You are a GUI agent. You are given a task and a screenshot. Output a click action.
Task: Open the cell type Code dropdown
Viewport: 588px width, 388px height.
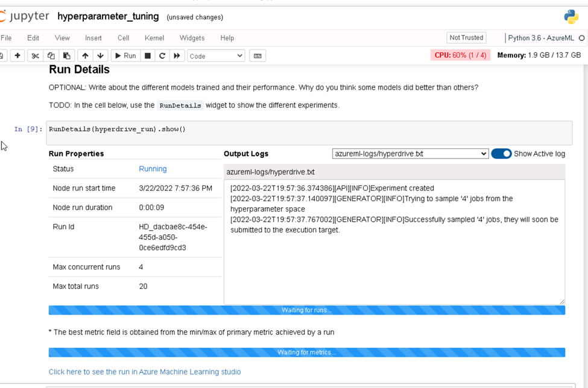(216, 56)
